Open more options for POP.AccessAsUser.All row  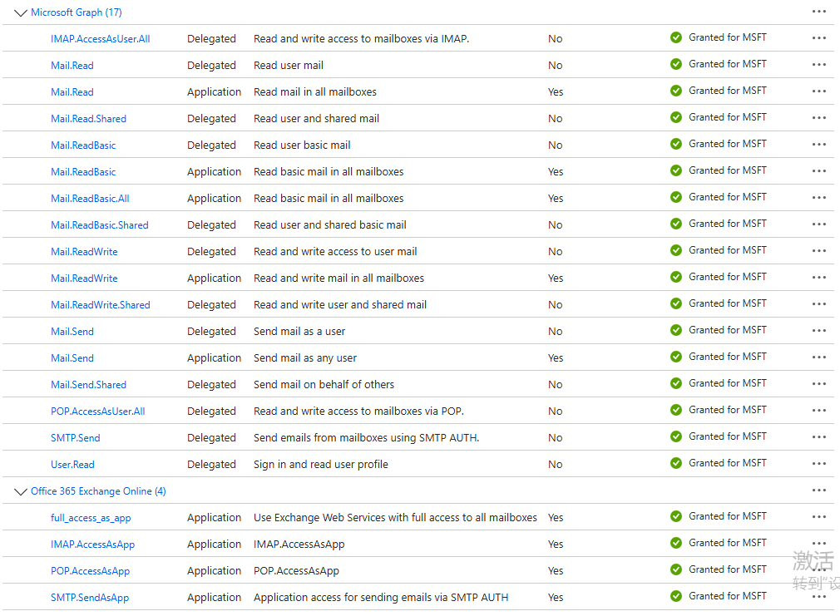pyautogui.click(x=819, y=411)
